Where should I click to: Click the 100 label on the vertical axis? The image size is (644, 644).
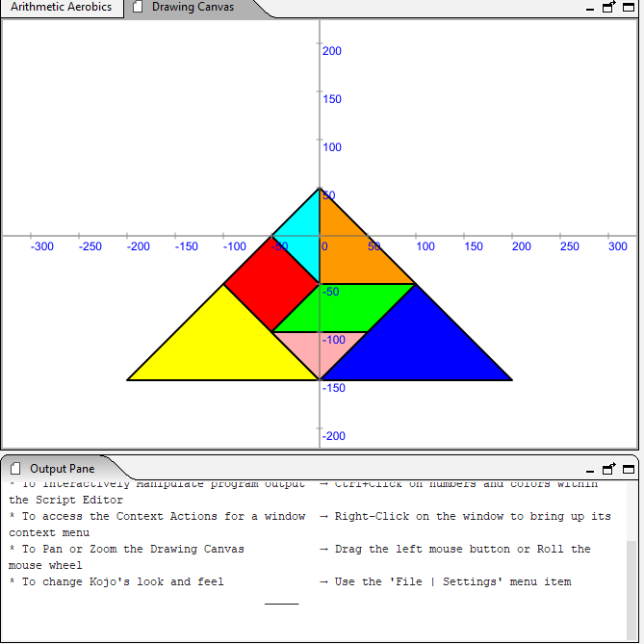(x=332, y=147)
